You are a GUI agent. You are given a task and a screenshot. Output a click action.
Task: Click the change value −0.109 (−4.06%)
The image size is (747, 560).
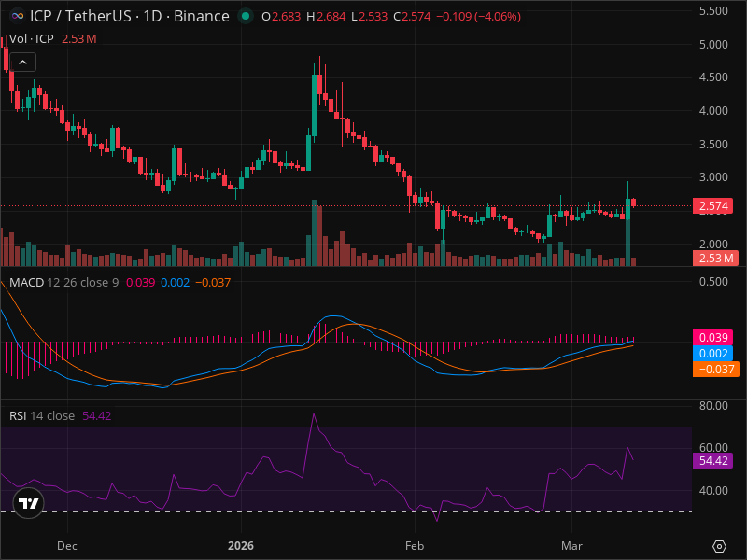click(x=478, y=17)
